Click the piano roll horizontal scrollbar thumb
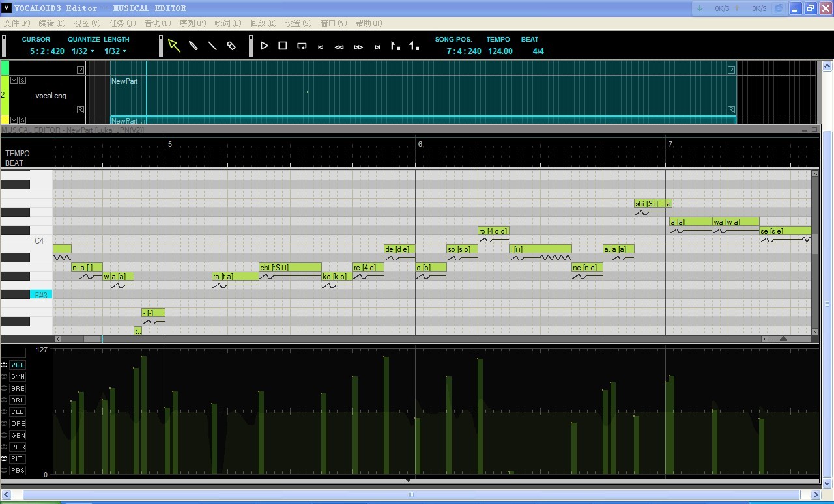The width and height of the screenshot is (834, 504). [x=92, y=339]
